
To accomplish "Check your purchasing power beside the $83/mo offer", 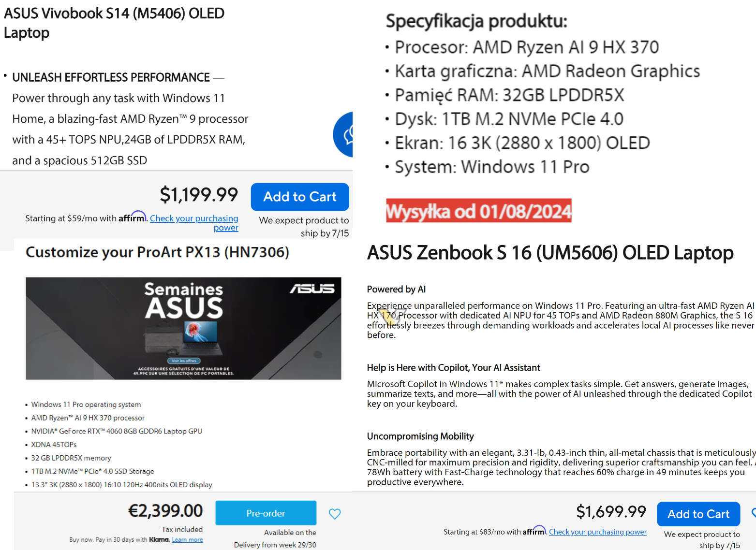I will 597,532.
